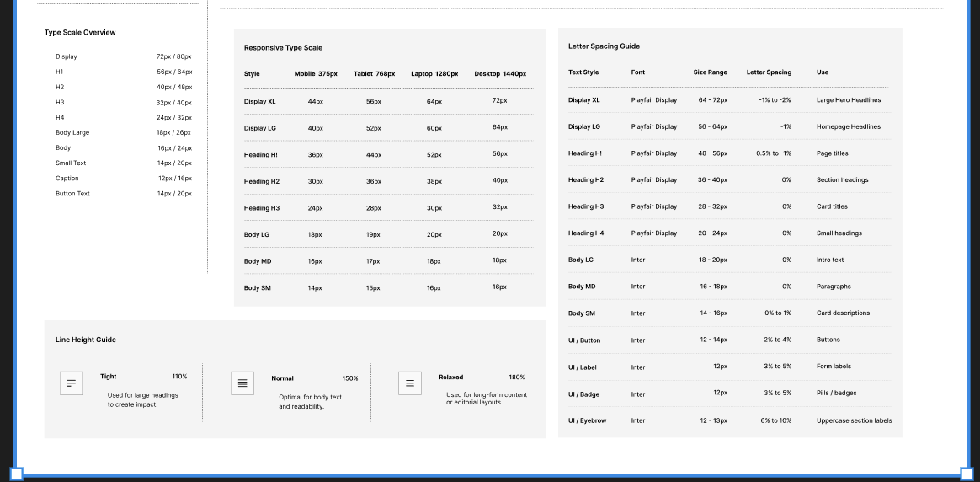Select the "Small Text" label
This screenshot has height=482, width=980.
[71, 163]
